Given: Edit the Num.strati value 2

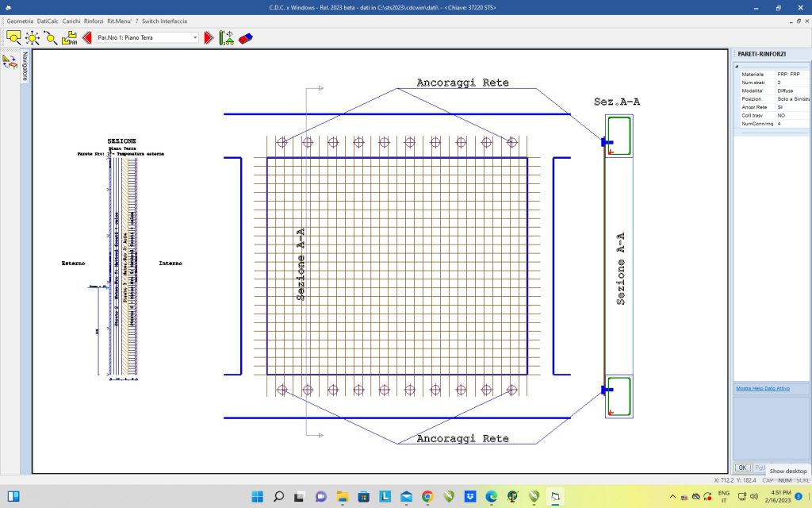Looking at the screenshot, I should pyautogui.click(x=792, y=83).
